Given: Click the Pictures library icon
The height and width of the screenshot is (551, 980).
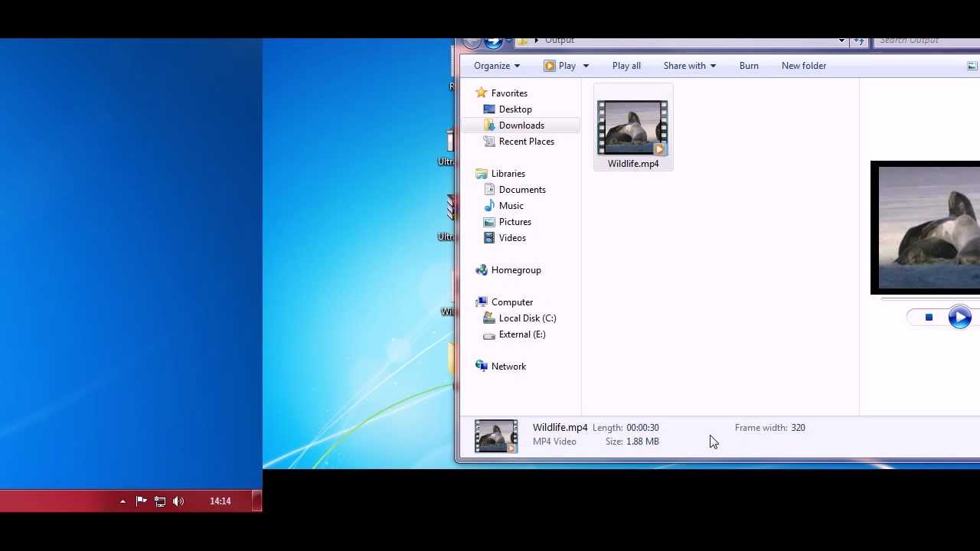Looking at the screenshot, I should pyautogui.click(x=489, y=222).
